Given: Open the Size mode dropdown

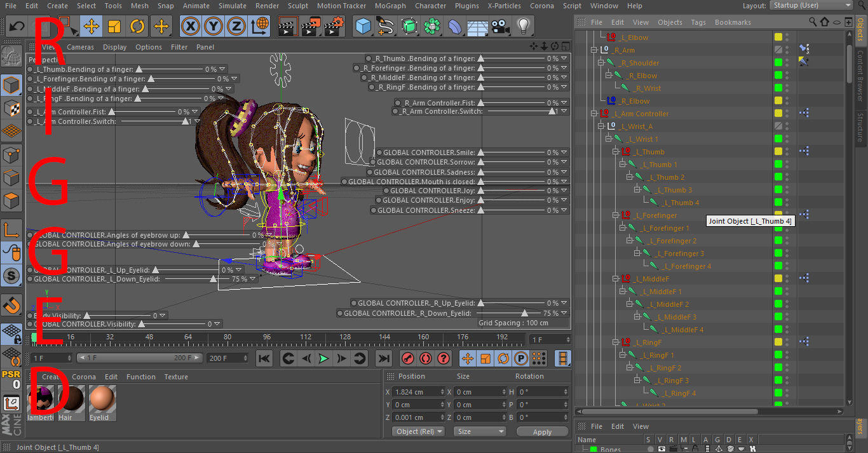Looking at the screenshot, I should [x=480, y=431].
